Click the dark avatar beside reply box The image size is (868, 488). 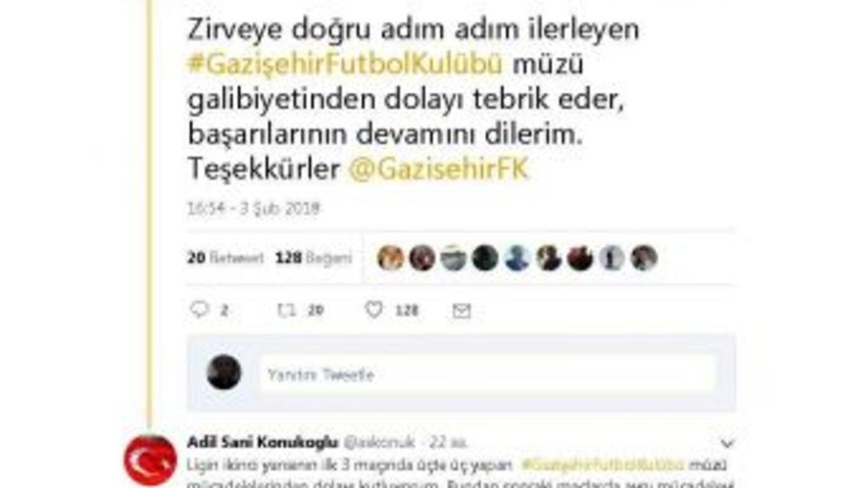tap(224, 372)
